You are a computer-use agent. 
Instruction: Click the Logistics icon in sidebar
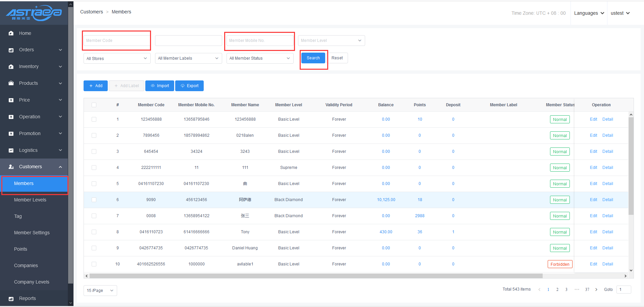tap(11, 150)
